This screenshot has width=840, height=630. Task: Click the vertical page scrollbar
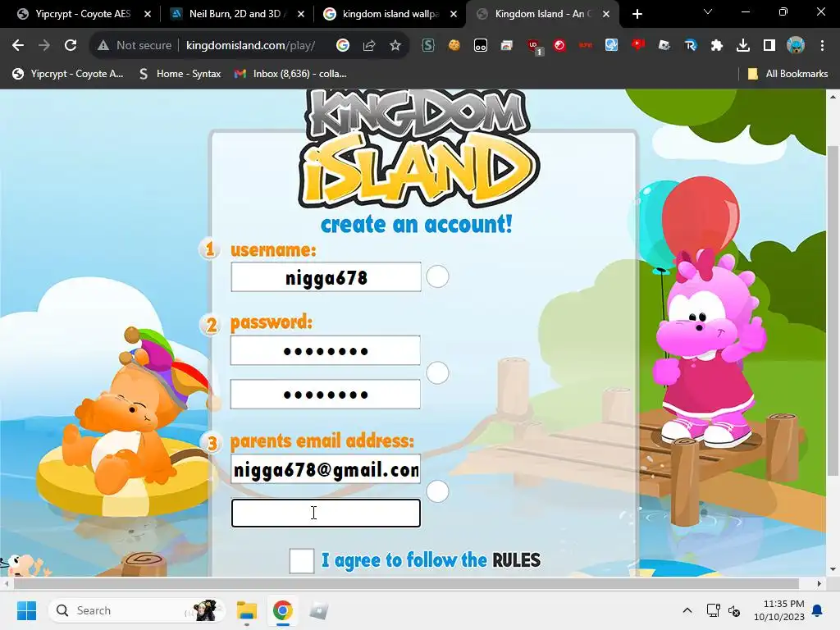[x=833, y=311]
